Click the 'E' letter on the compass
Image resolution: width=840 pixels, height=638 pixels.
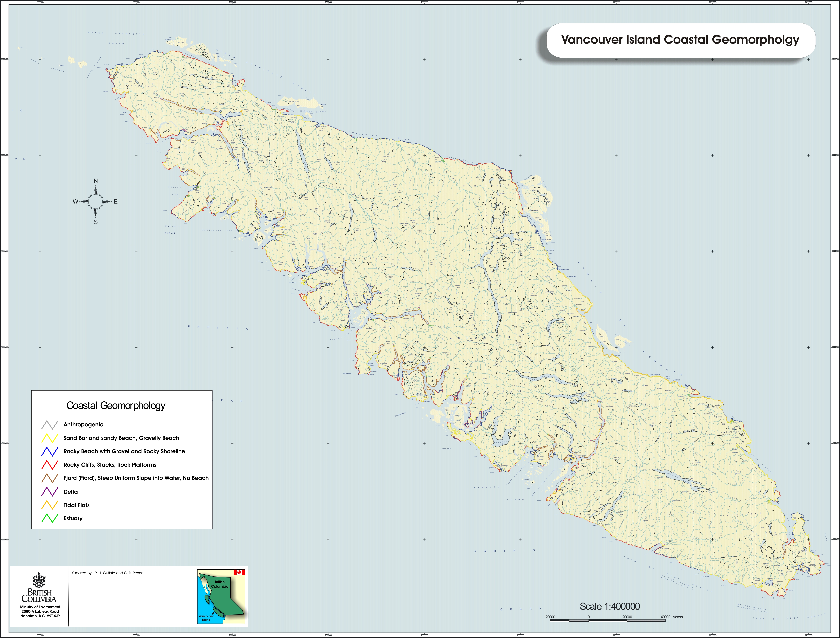click(x=116, y=202)
